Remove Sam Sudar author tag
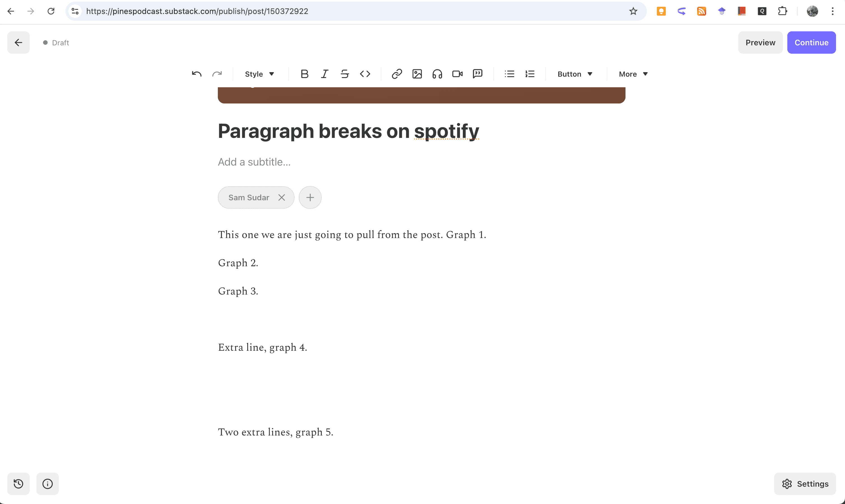This screenshot has width=845, height=504. [281, 197]
